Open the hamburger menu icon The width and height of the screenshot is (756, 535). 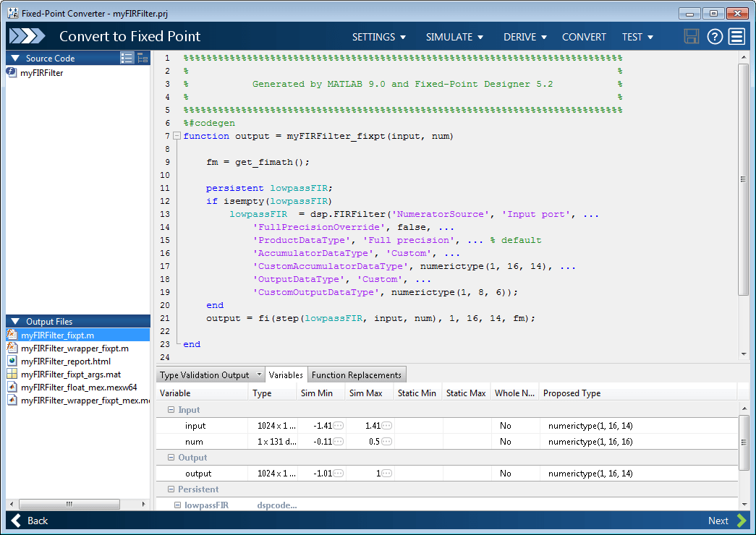tap(736, 37)
